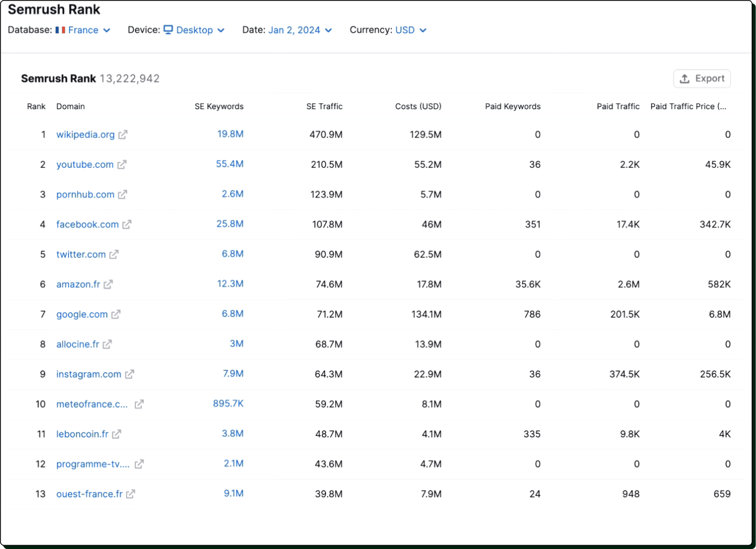Open external link icon next to leboncoin.fr
The height and width of the screenshot is (549, 756).
pyautogui.click(x=116, y=434)
